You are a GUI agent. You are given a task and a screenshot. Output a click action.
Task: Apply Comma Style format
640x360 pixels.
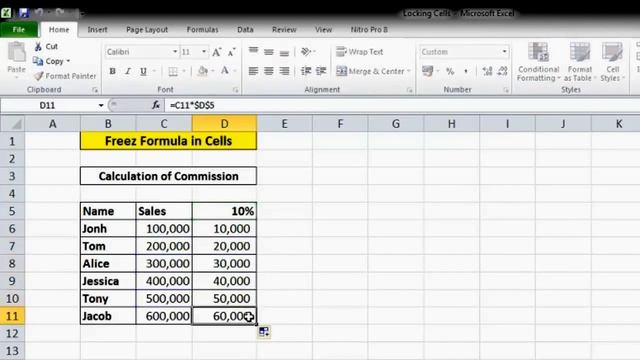point(466,71)
